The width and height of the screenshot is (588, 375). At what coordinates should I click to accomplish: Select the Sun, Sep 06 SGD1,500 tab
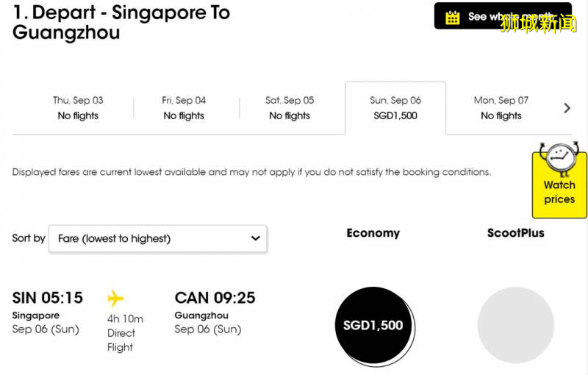click(395, 108)
